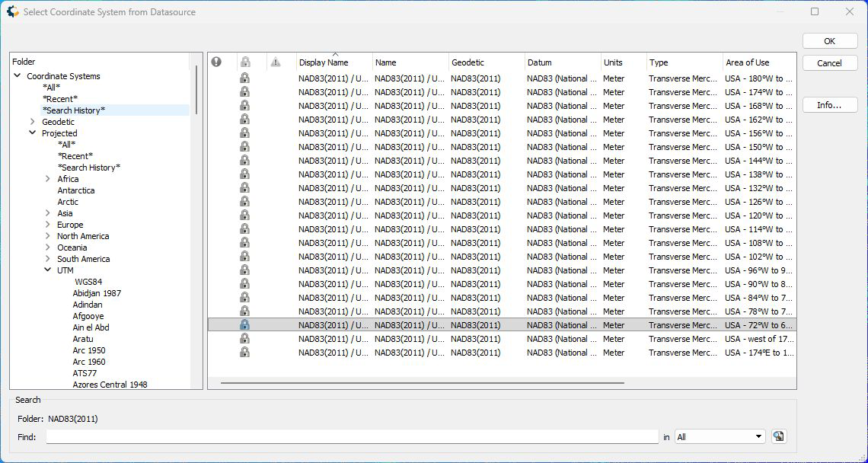The width and height of the screenshot is (868, 463).
Task: Cancel the coordinate system selection dialog
Action: [x=829, y=63]
